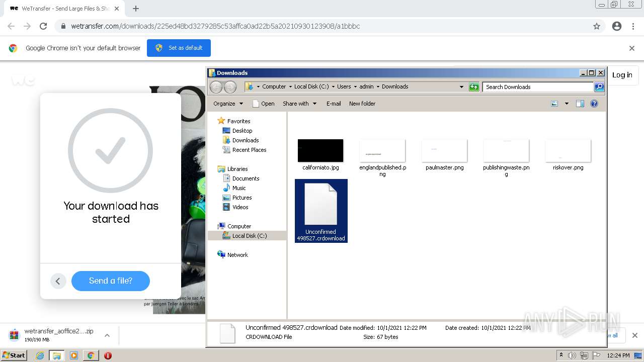
Task: Open Explorer help icon
Action: coord(594,104)
